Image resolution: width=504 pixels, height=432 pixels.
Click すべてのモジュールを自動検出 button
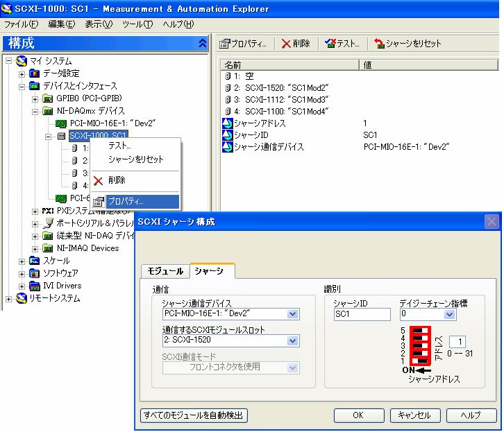tap(194, 415)
